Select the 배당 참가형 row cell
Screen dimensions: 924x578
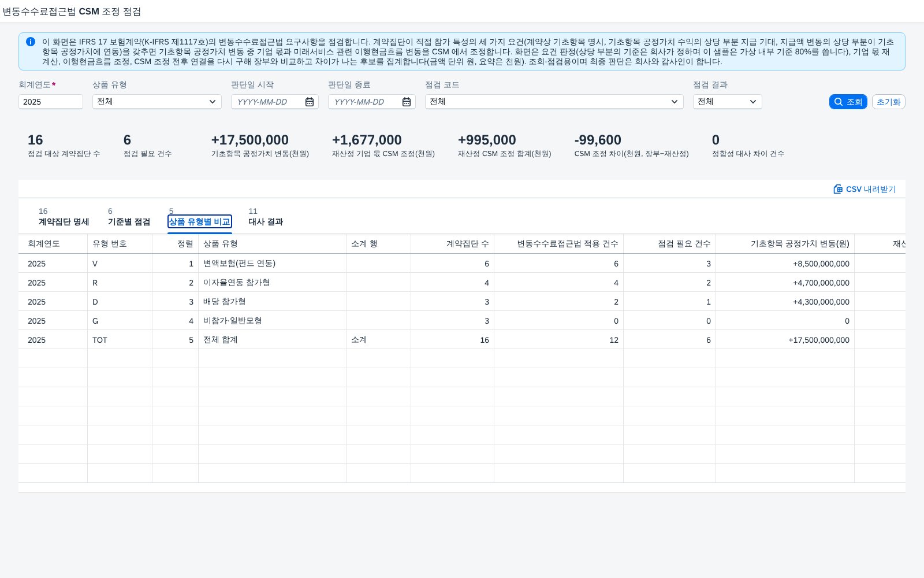coord(273,302)
